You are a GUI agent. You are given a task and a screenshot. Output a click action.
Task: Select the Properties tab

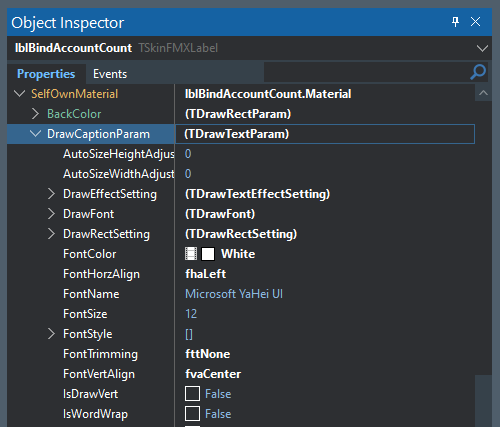click(x=46, y=74)
